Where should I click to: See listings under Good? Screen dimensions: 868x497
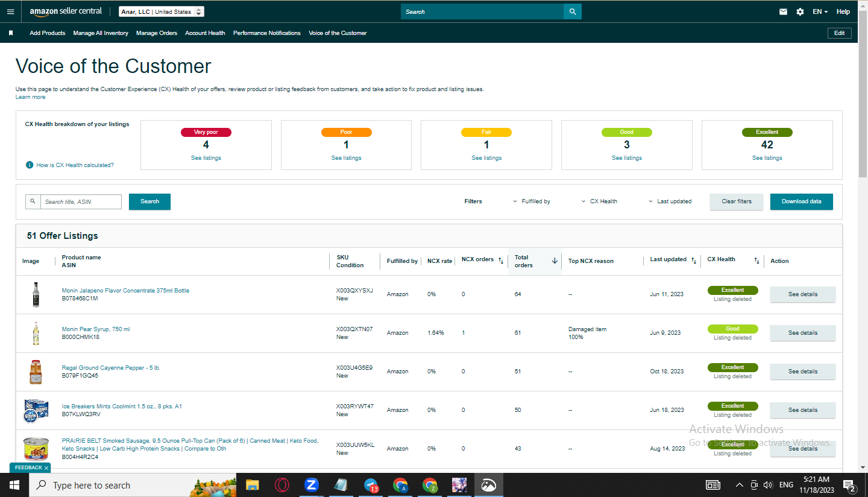click(627, 158)
